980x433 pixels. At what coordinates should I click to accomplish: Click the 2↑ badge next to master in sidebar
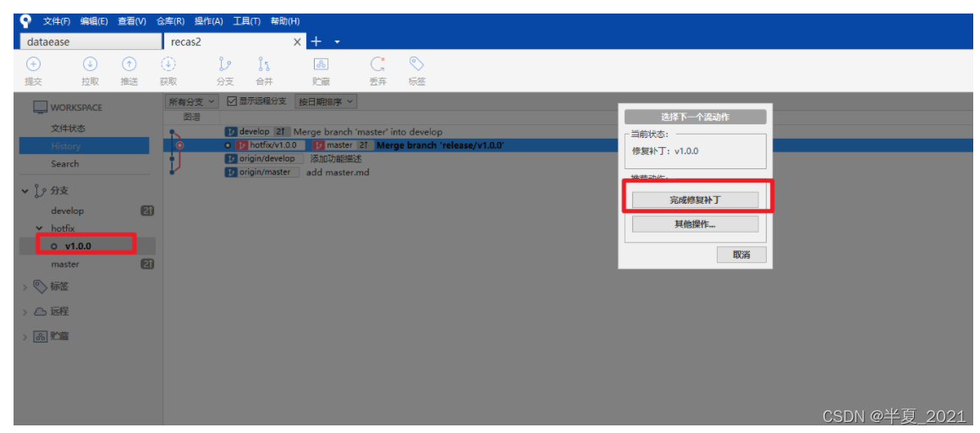pyautogui.click(x=147, y=265)
